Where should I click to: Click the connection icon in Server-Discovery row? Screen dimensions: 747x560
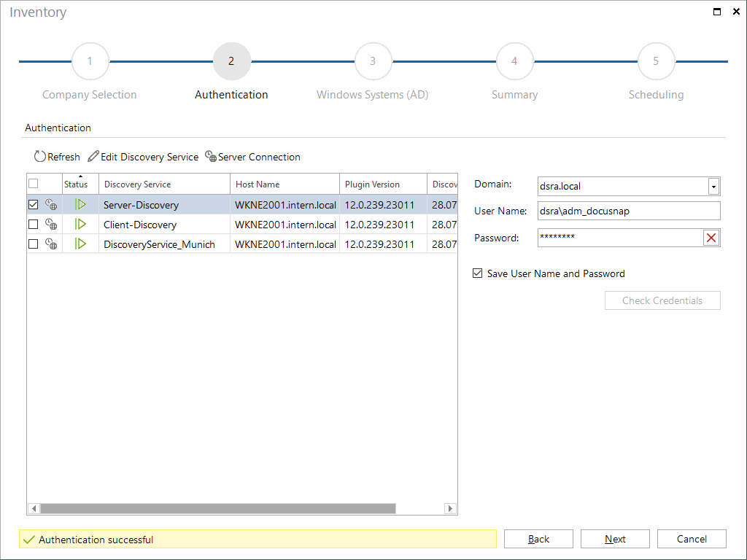coord(51,205)
